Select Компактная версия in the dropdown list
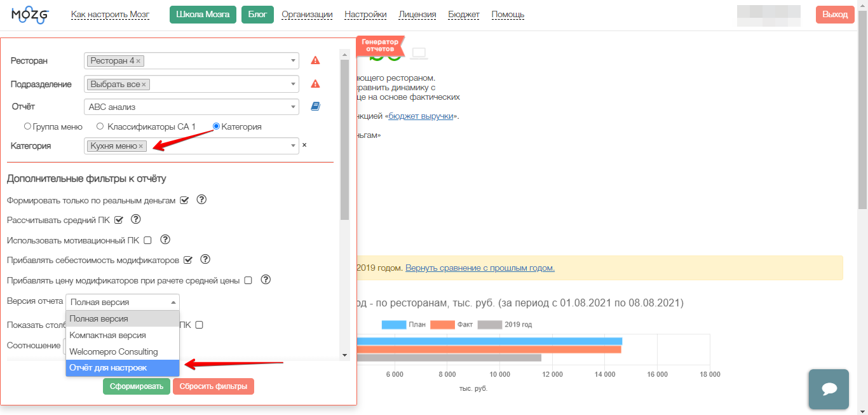Viewport: 868px width, 415px height. (x=108, y=335)
